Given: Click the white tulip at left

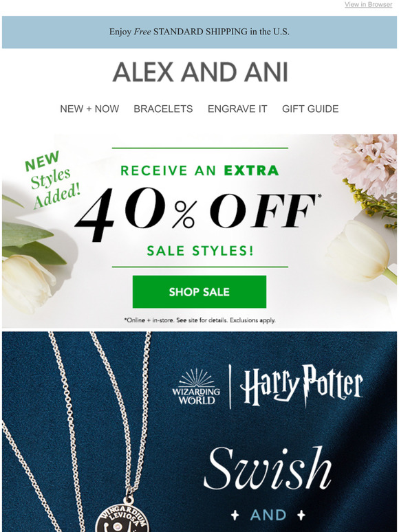Looking at the screenshot, I should click(28, 284).
